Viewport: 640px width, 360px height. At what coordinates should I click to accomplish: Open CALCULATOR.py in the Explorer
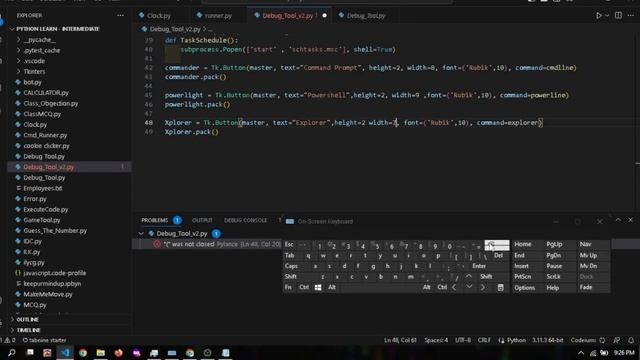point(46,93)
